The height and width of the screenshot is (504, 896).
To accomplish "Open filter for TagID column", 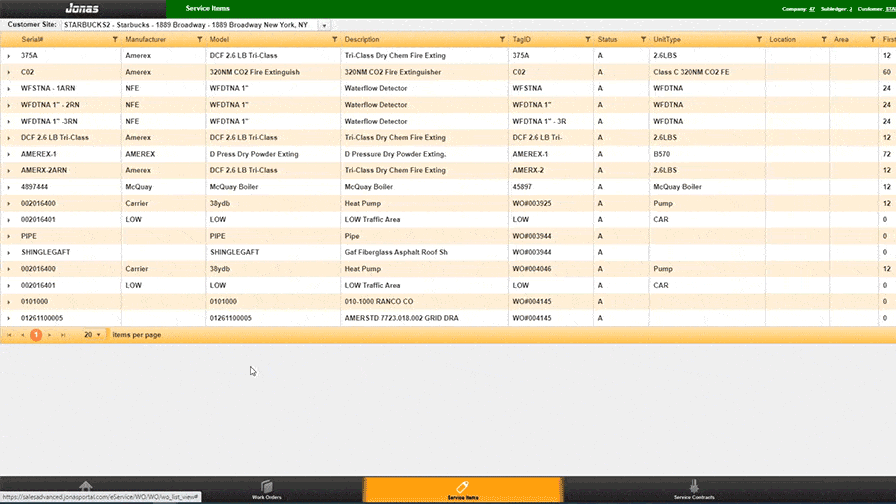I will (587, 39).
